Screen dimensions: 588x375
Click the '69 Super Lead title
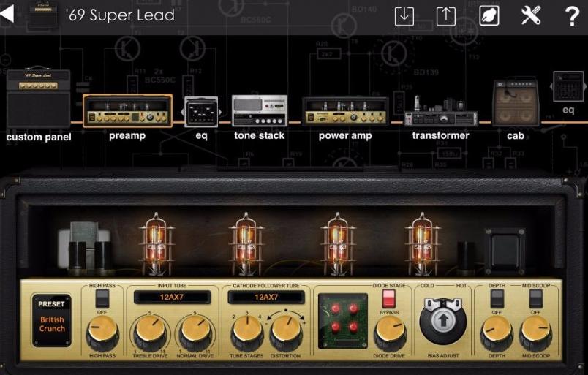[x=120, y=15]
